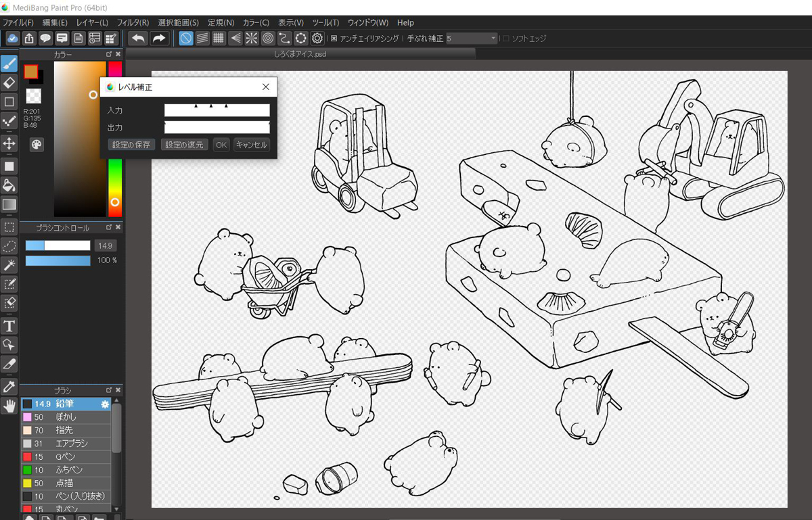Click the brush size slider

point(58,245)
